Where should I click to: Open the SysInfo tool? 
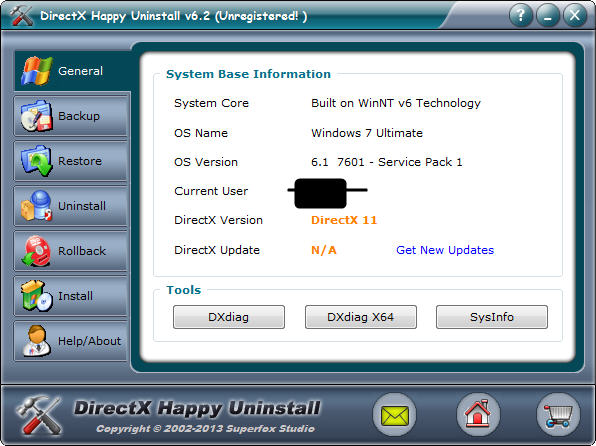coord(492,317)
